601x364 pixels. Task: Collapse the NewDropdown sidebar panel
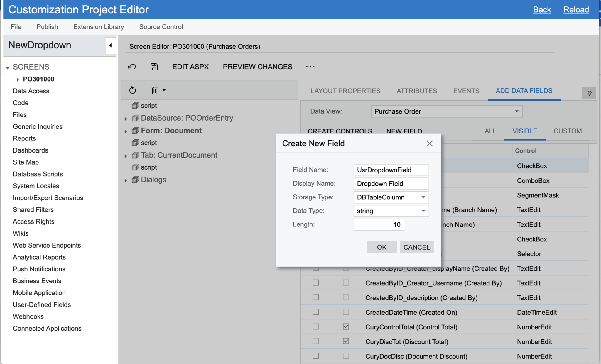(111, 46)
